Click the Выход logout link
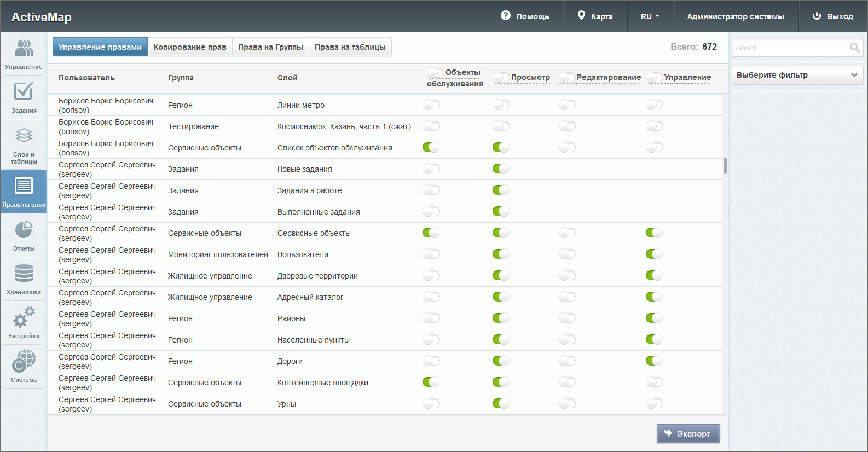This screenshot has width=868, height=452. pyautogui.click(x=832, y=16)
